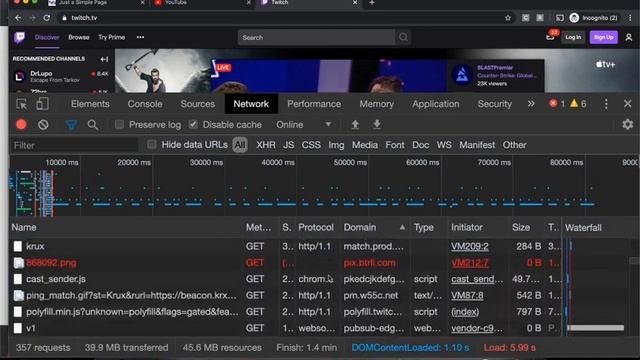Open the Twitch home logo
The image size is (640, 360).
tap(19, 38)
